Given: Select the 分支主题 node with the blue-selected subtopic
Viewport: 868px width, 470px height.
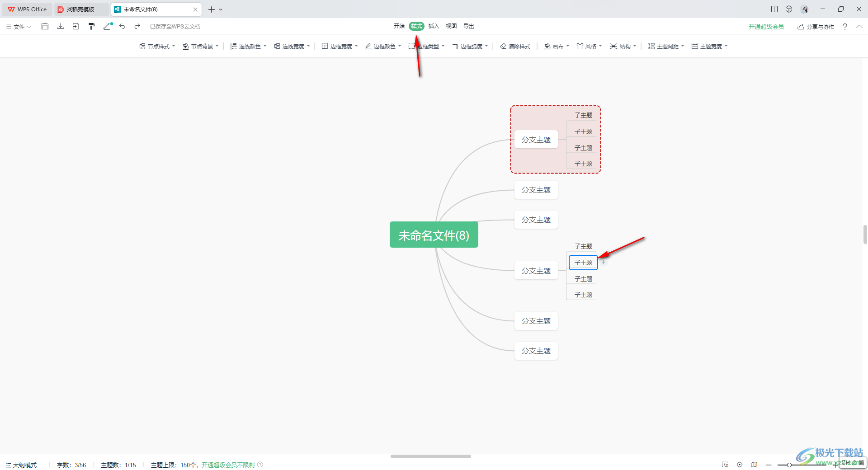Looking at the screenshot, I should [536, 271].
